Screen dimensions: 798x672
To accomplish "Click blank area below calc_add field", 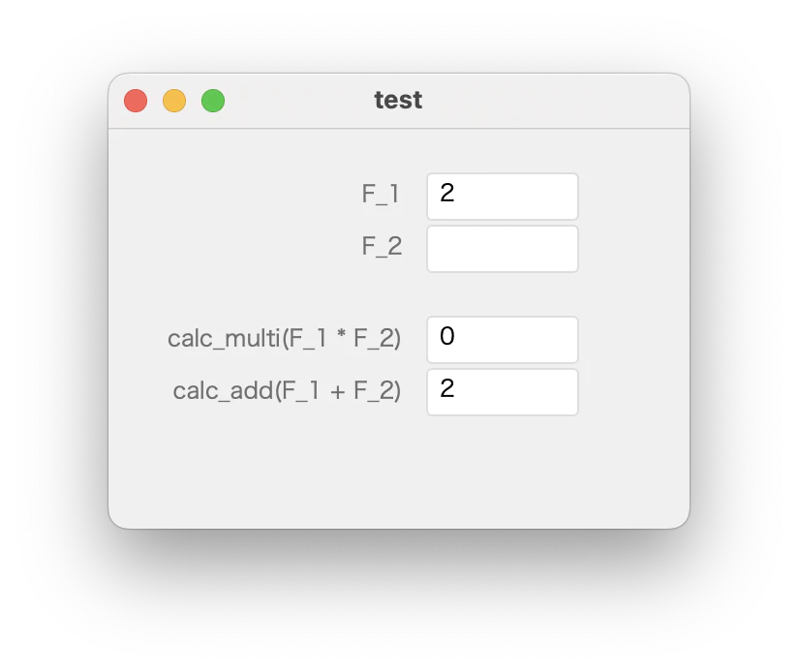I will (x=503, y=468).
